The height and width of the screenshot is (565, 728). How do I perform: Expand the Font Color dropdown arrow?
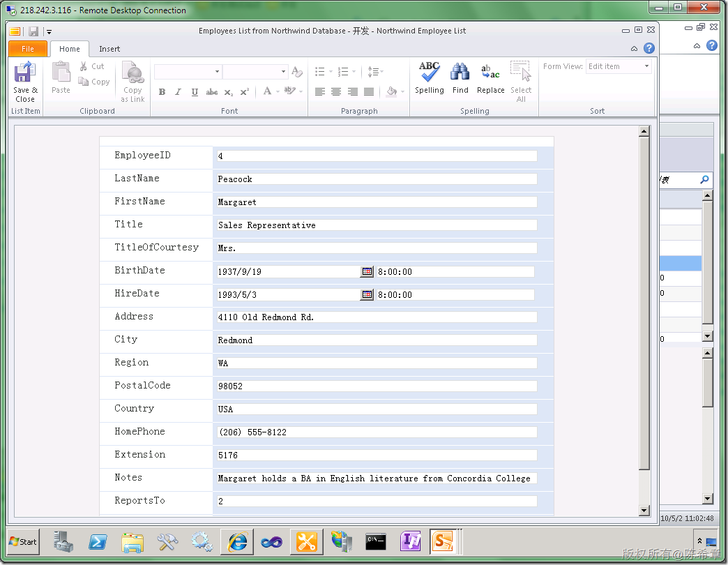point(278,91)
